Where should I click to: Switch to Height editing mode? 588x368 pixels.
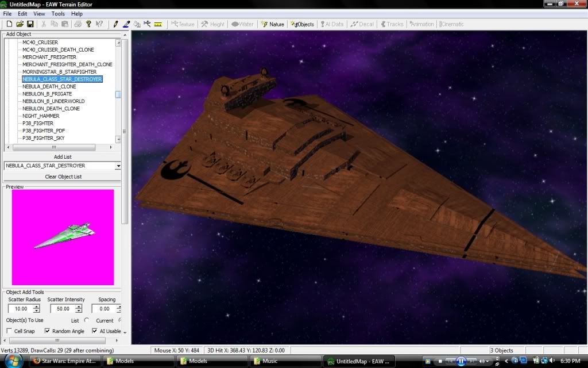pos(212,24)
